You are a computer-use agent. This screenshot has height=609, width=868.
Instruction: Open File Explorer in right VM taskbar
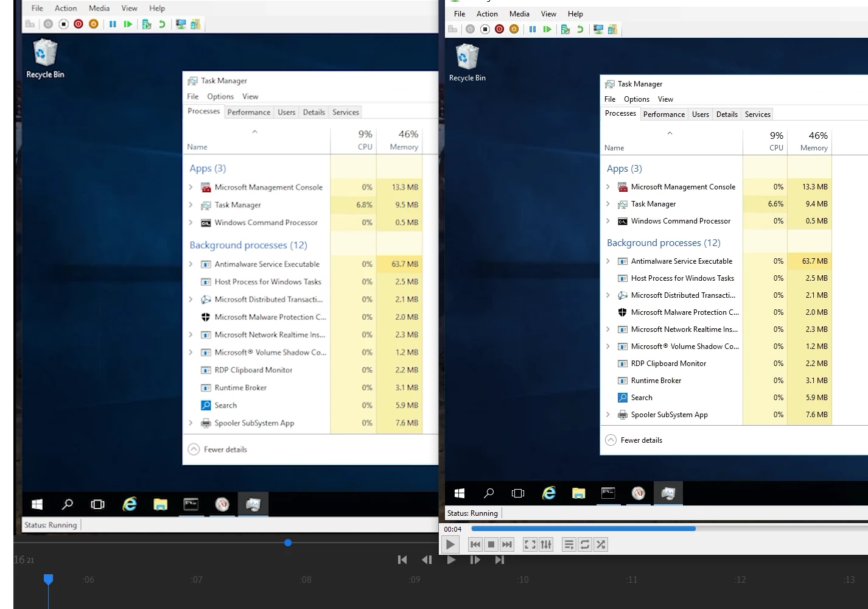[578, 493]
